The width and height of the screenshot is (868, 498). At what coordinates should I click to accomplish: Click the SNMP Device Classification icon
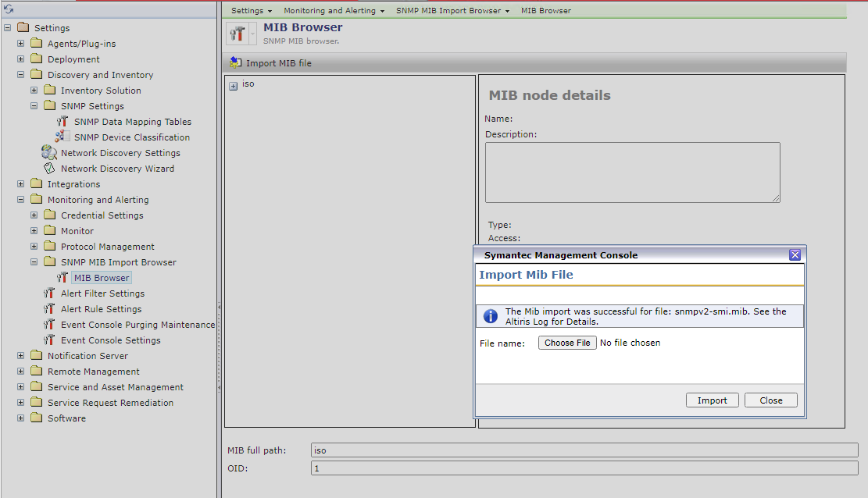click(x=63, y=137)
